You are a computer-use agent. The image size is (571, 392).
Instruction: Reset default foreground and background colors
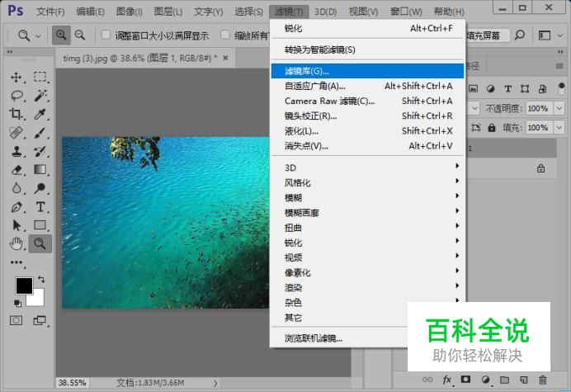pyautogui.click(x=17, y=303)
